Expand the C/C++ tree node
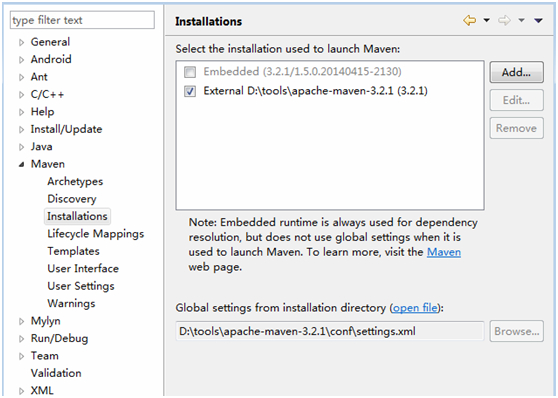558x398 pixels. tap(21, 95)
